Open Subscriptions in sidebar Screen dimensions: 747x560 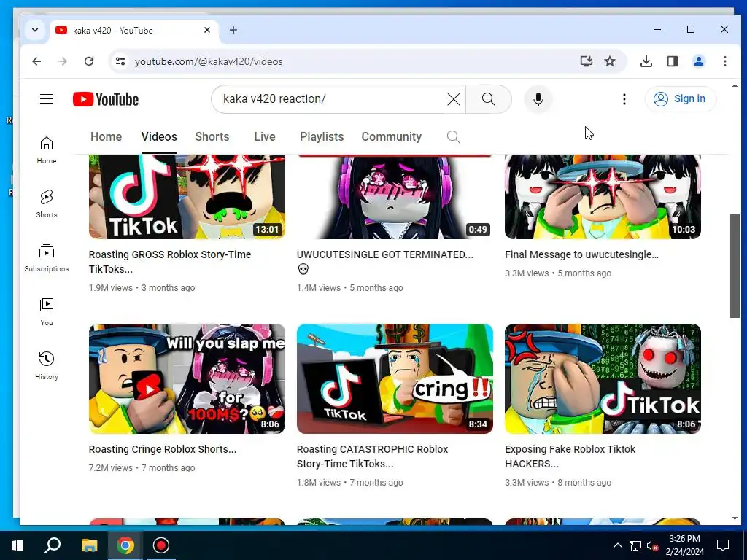(x=47, y=257)
